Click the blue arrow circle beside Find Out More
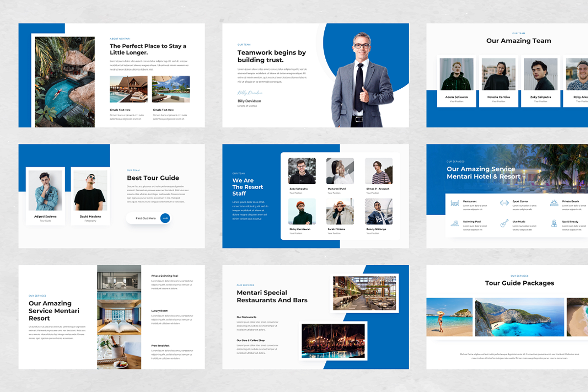Image resolution: width=588 pixels, height=392 pixels. point(165,218)
